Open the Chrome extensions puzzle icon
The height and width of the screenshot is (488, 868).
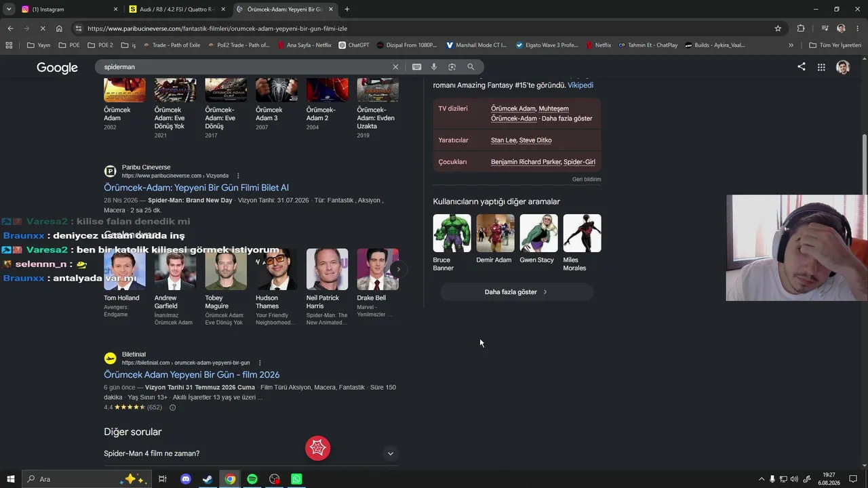point(801,28)
